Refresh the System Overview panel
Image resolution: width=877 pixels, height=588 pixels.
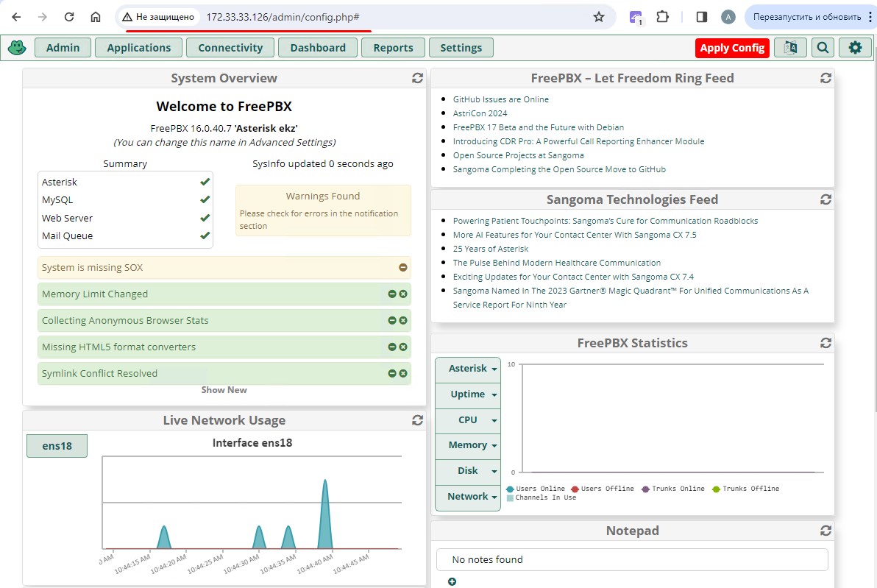pos(417,78)
